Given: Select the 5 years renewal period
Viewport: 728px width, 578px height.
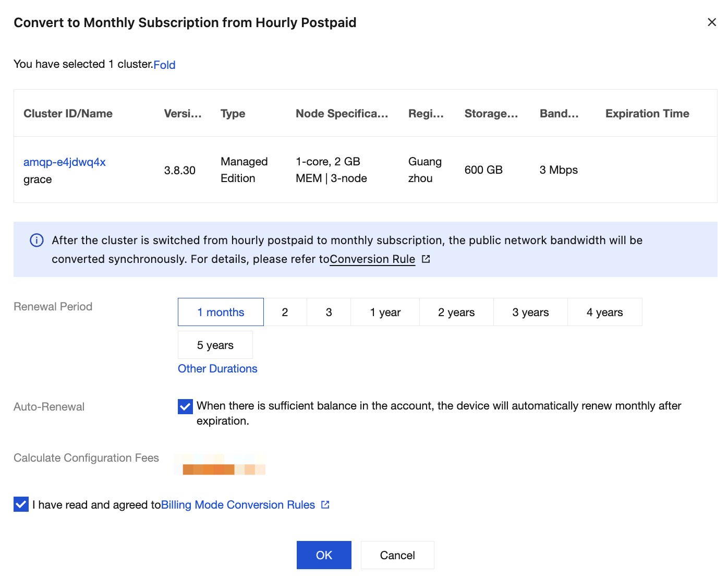Looking at the screenshot, I should tap(215, 345).
